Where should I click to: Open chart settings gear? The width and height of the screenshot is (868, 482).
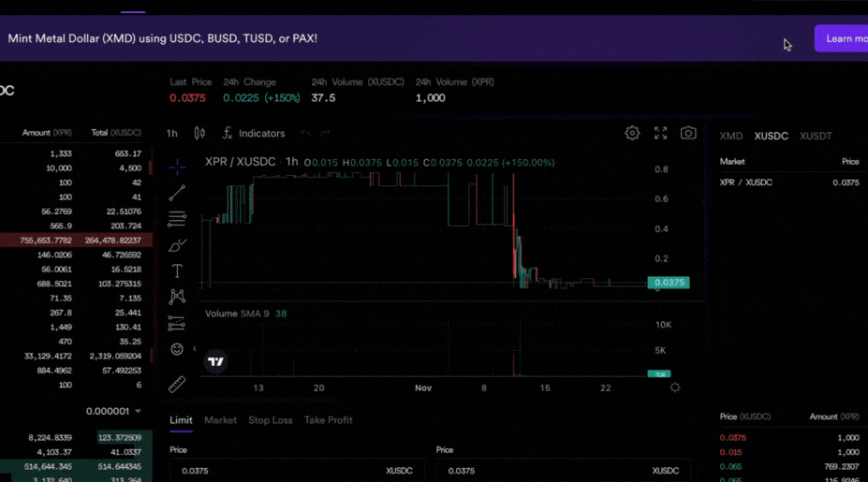(x=632, y=133)
